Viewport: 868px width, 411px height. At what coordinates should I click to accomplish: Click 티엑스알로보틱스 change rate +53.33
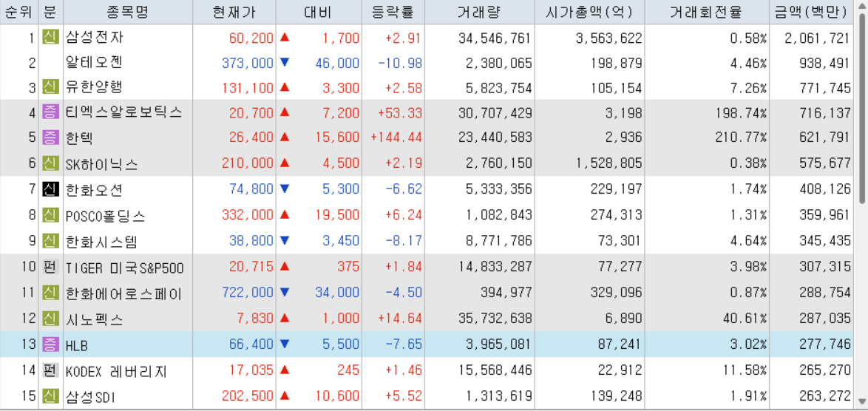pos(400,112)
